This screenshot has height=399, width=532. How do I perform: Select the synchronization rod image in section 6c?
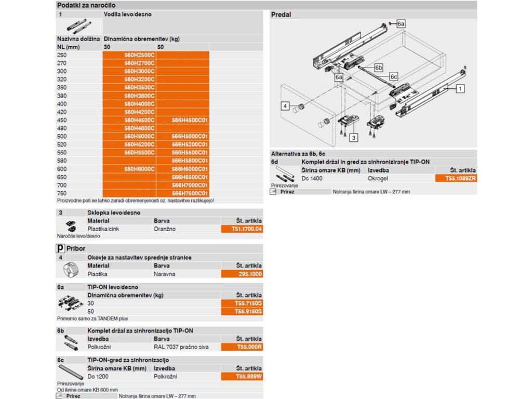[71, 371]
